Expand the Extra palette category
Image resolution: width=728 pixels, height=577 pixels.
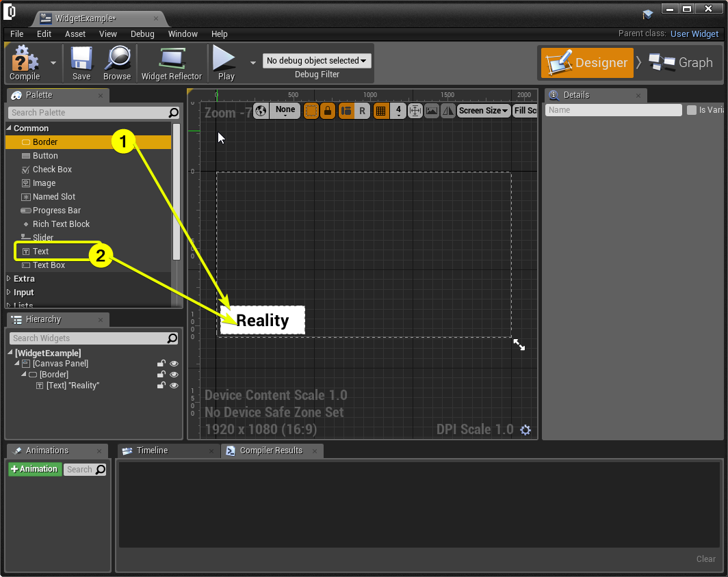10,279
